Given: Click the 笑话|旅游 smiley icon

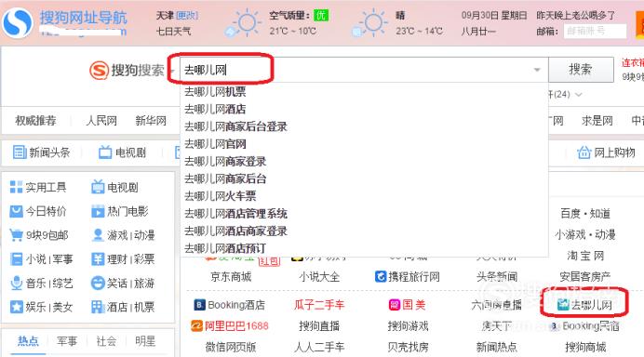Looking at the screenshot, I should (98, 284).
